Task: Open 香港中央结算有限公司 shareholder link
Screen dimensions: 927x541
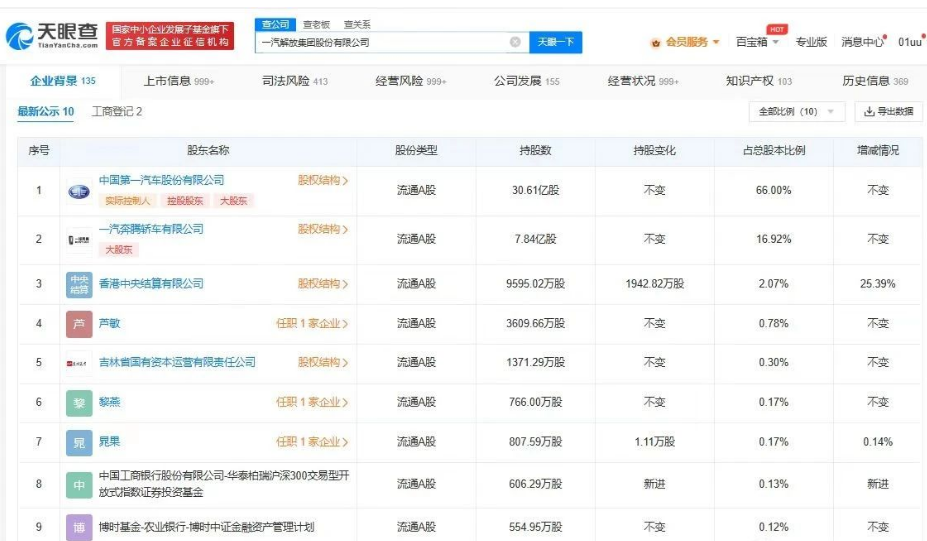Action: click(x=151, y=283)
